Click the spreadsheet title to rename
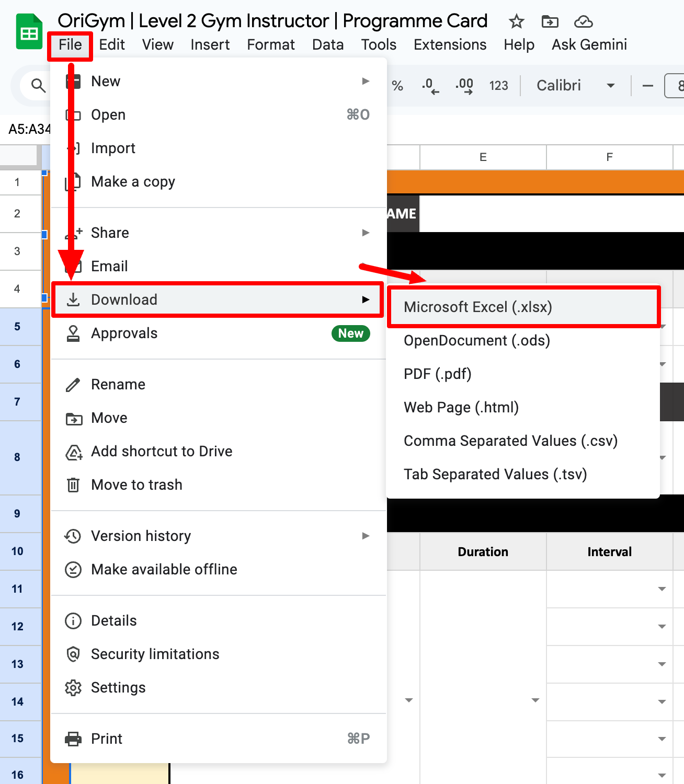684x784 pixels. 272,21
